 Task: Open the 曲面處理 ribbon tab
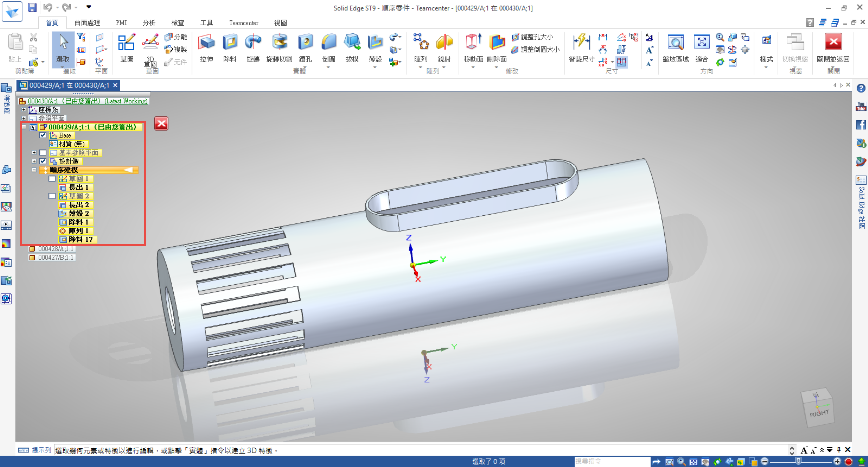click(x=87, y=23)
